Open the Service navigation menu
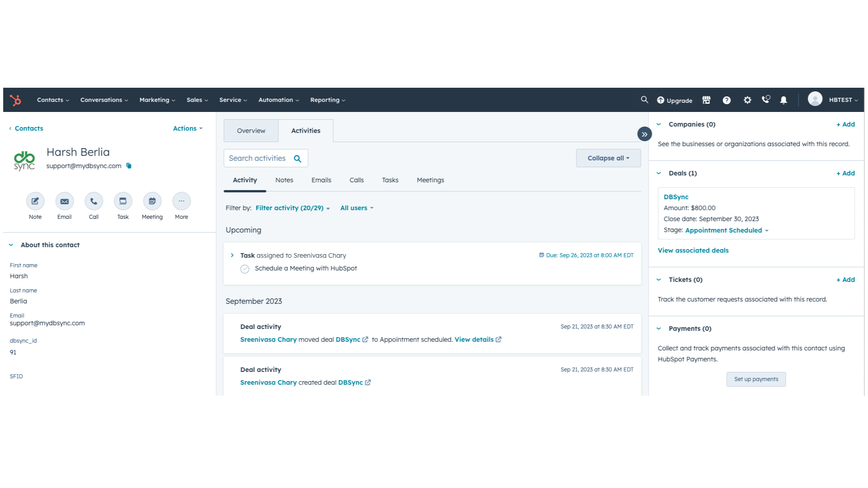The height and width of the screenshot is (488, 868). click(233, 100)
